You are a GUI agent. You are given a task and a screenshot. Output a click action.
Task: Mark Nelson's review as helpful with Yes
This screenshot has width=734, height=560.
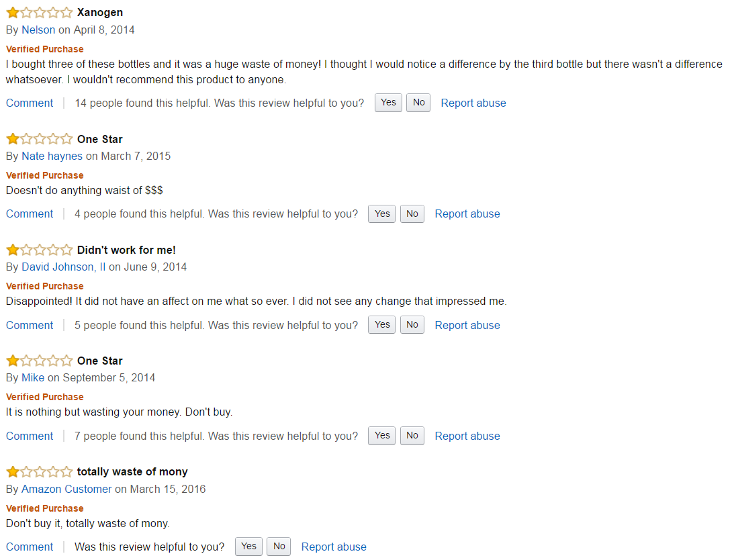click(x=388, y=103)
